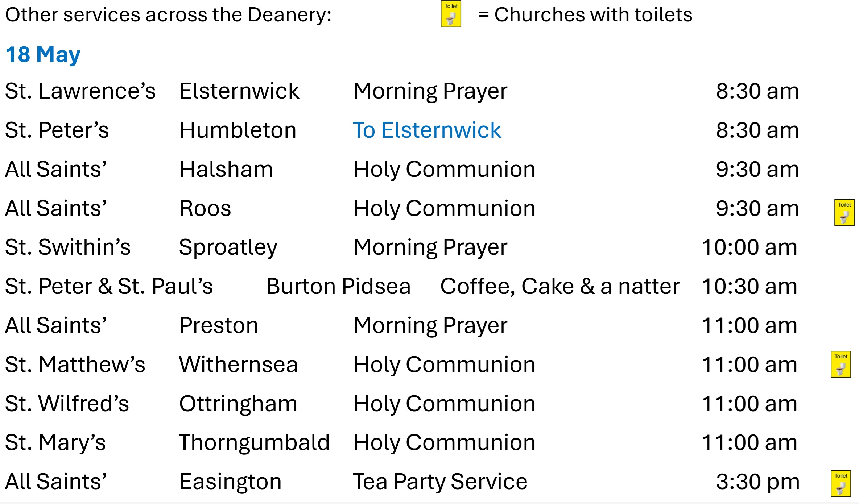Click the Ottringham village name
The image size is (859, 504).
[x=238, y=404]
